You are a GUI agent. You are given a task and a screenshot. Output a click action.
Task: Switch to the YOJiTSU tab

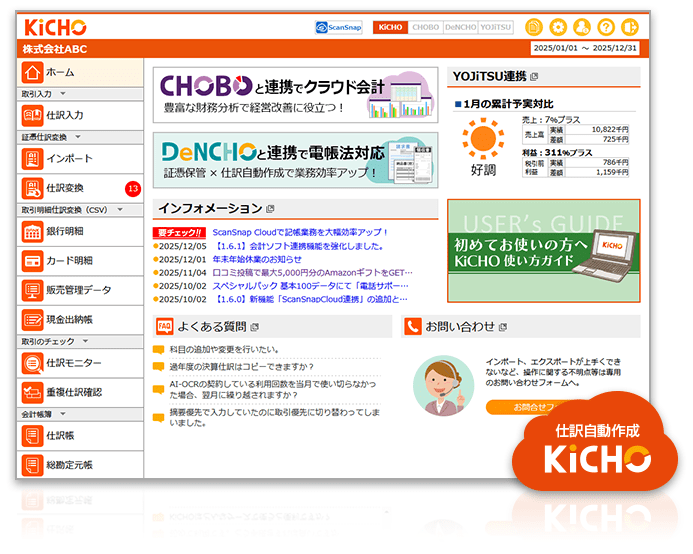point(494,28)
